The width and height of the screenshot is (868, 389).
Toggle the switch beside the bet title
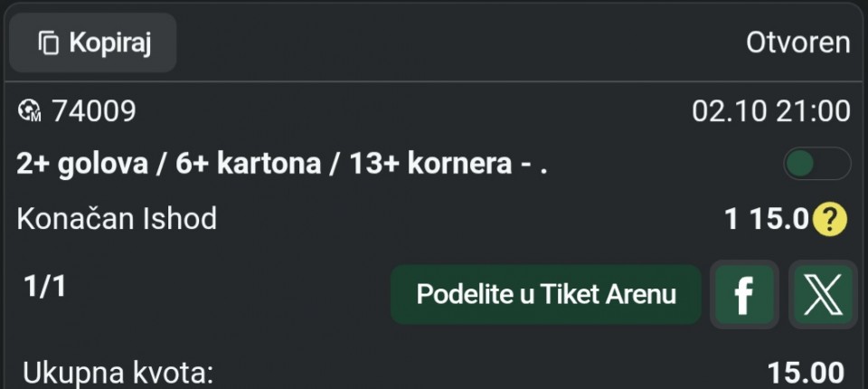(x=816, y=164)
